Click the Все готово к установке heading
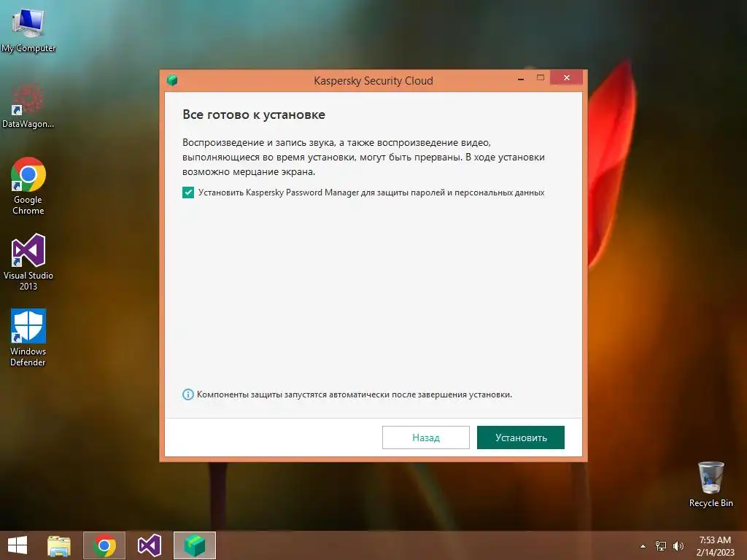This screenshot has height=560, width=747. (253, 114)
